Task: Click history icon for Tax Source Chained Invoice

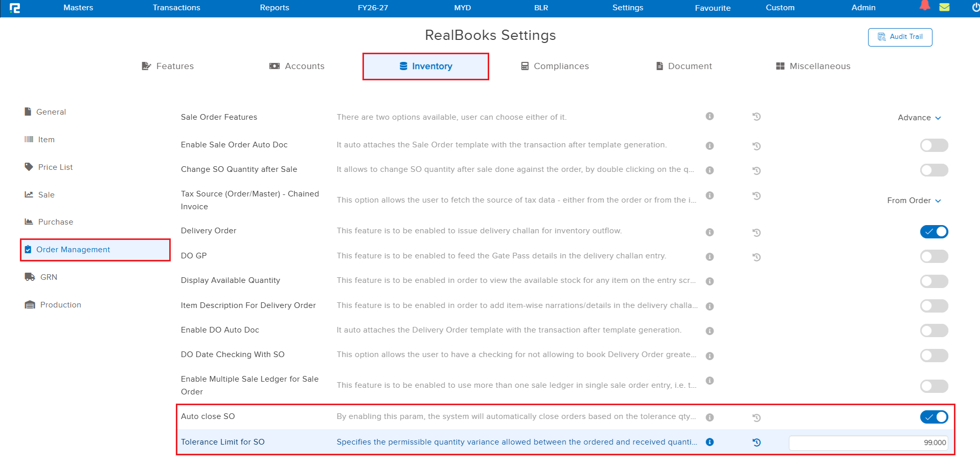Action: click(757, 196)
